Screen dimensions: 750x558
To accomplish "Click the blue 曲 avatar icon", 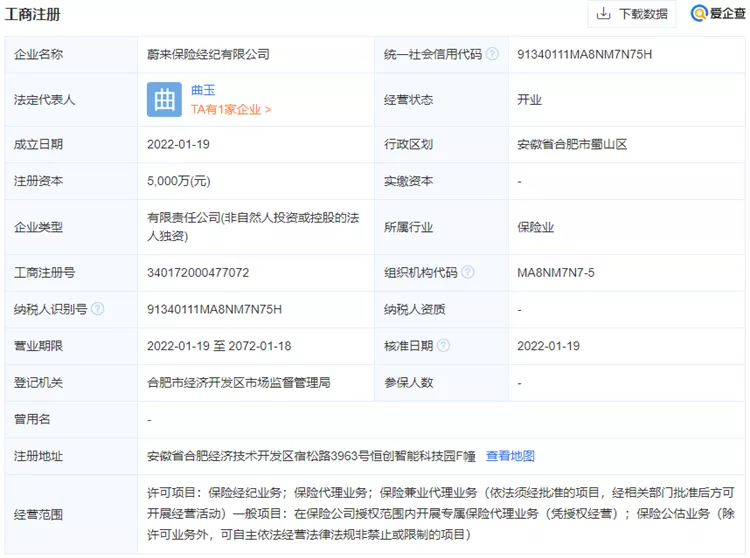I will click(164, 99).
